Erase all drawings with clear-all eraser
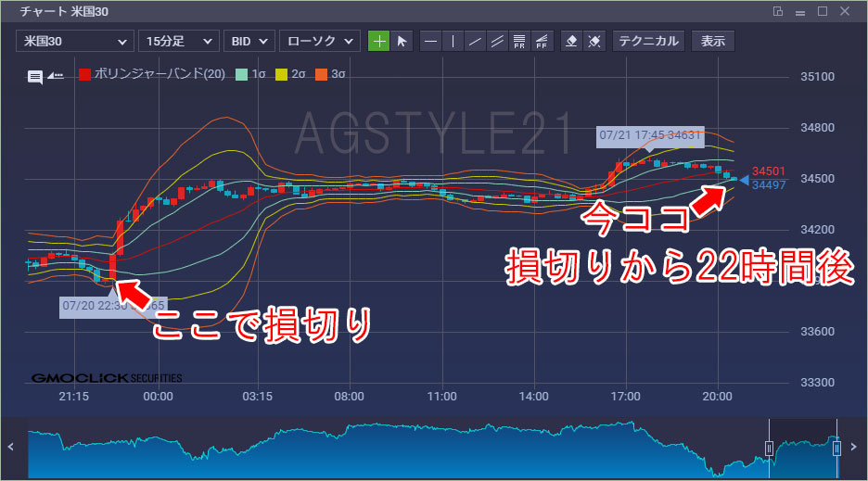The height and width of the screenshot is (481, 868). (594, 41)
